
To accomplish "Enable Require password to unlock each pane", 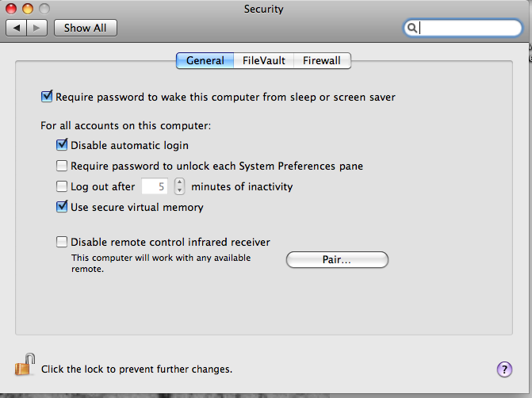I will 62,166.
